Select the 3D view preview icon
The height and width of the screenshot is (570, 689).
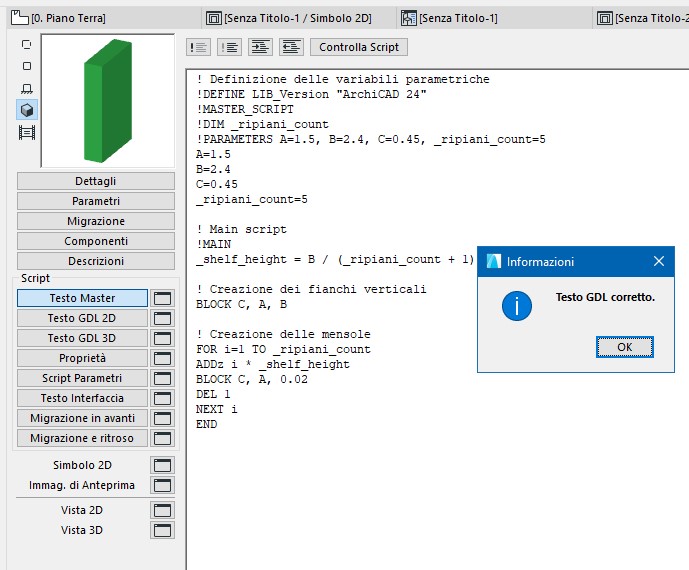coord(27,110)
